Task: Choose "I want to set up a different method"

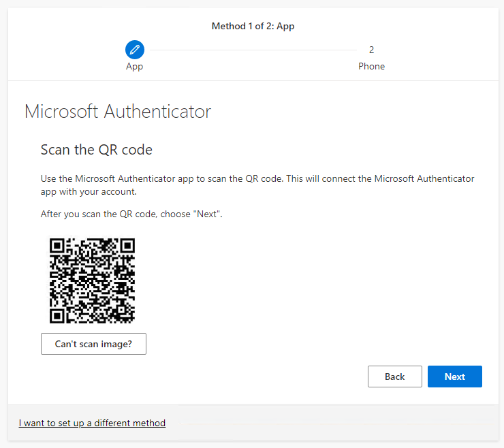Action: pos(92,423)
